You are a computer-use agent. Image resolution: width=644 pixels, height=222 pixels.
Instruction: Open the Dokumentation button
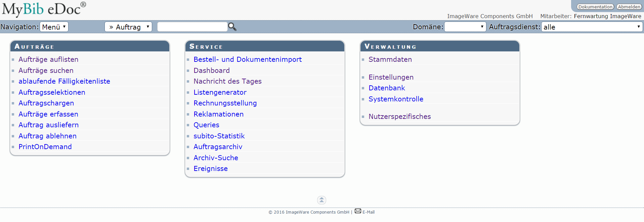(595, 7)
